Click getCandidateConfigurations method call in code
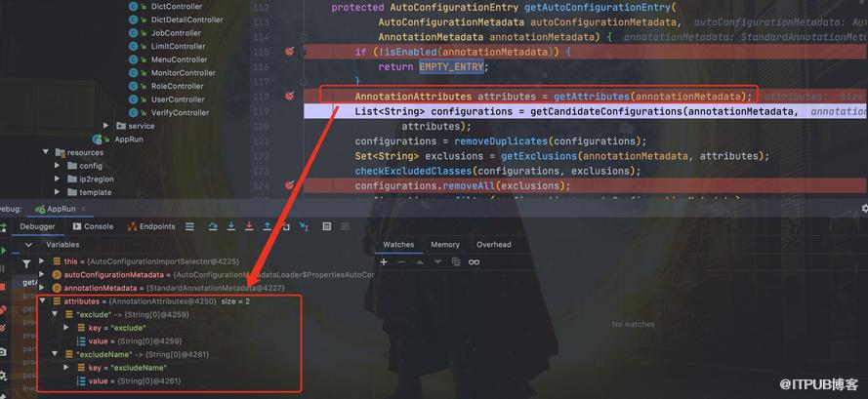 coord(606,112)
